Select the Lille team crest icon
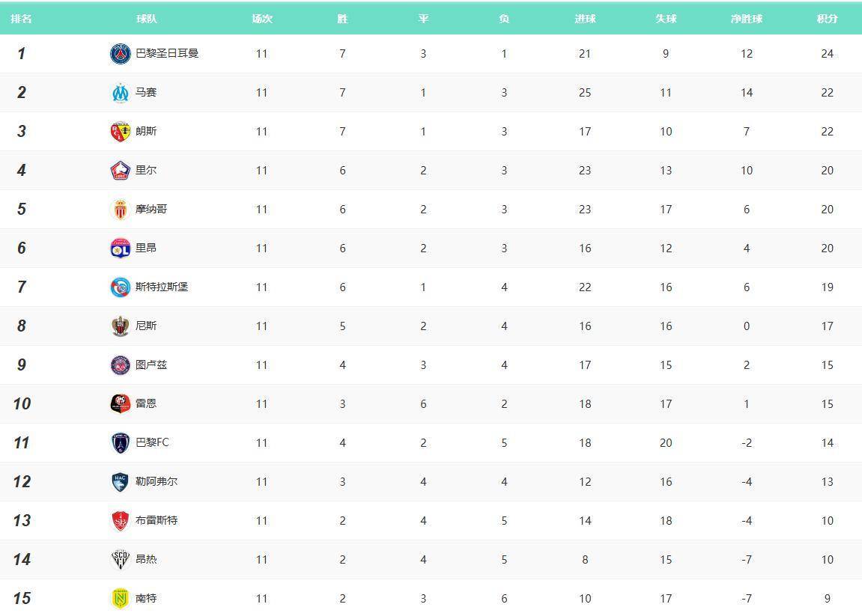The height and width of the screenshot is (616, 862). pos(120,171)
